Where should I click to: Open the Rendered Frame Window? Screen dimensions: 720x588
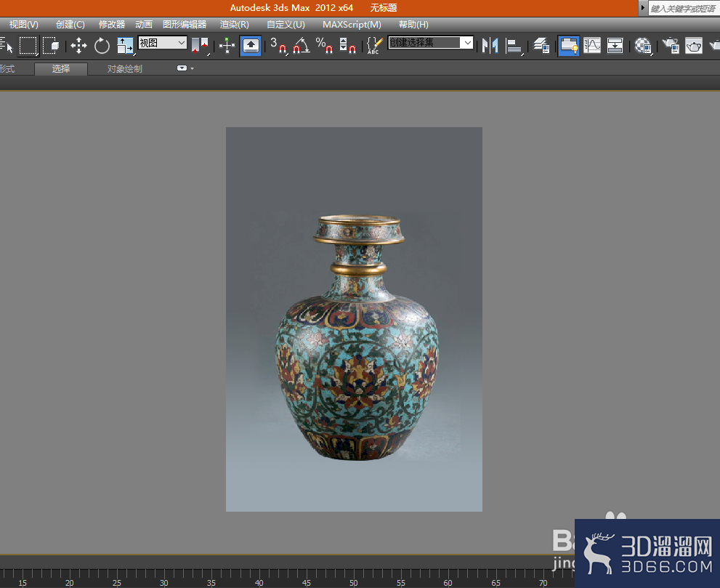tap(694, 46)
